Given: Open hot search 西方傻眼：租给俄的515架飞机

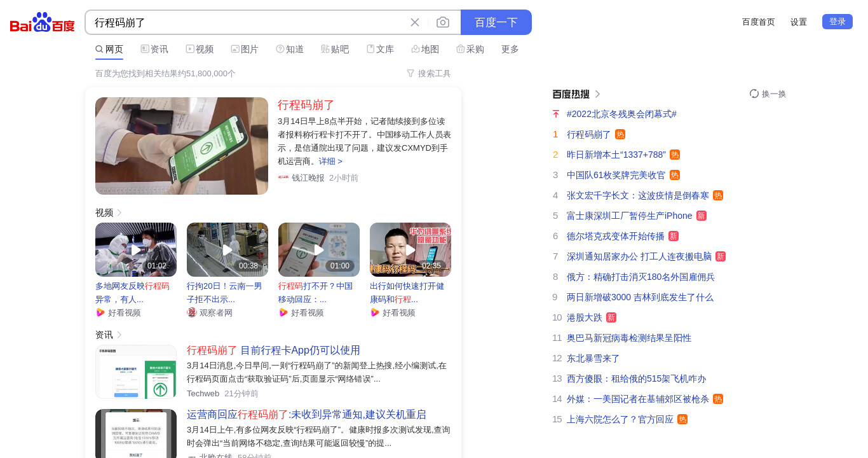Looking at the screenshot, I should click(x=636, y=378).
